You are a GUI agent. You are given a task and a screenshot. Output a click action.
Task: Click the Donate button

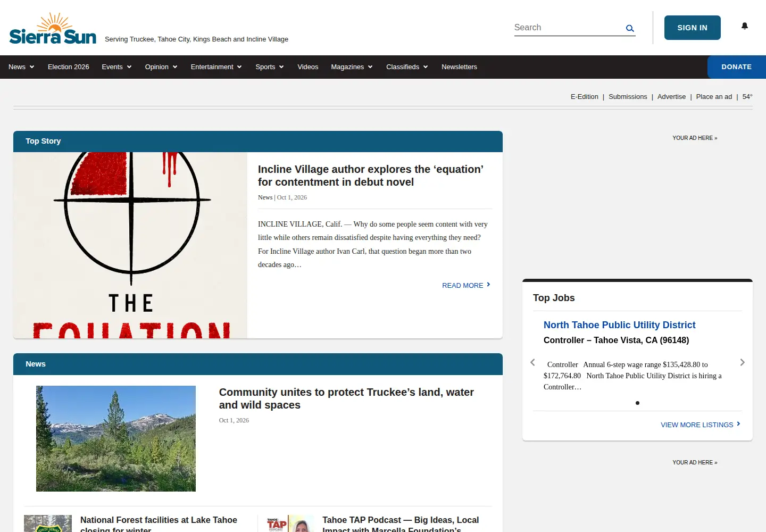coord(737,67)
